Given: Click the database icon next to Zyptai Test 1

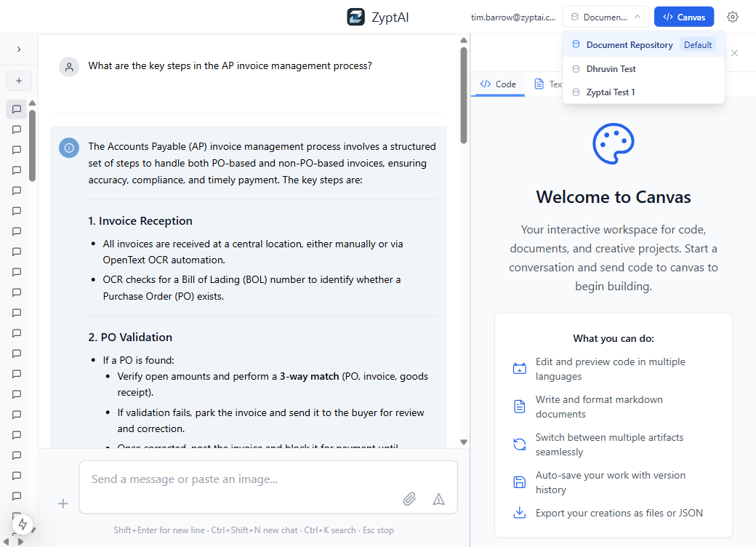Looking at the screenshot, I should coord(576,92).
